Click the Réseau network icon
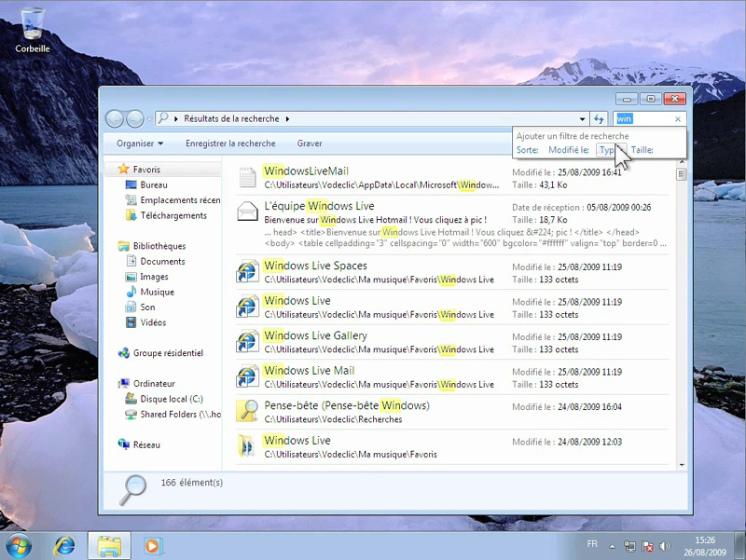 coord(124,444)
